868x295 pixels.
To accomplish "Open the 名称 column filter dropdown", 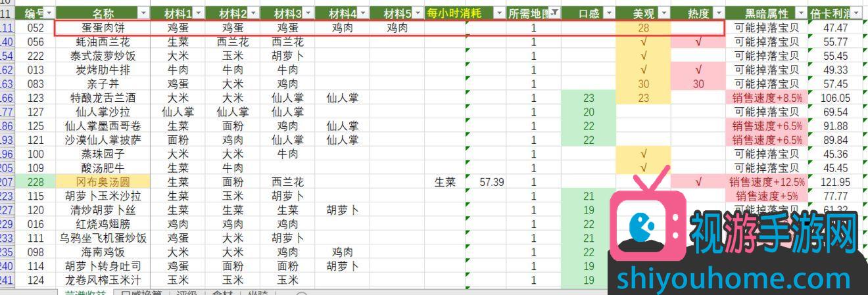I will [x=143, y=13].
